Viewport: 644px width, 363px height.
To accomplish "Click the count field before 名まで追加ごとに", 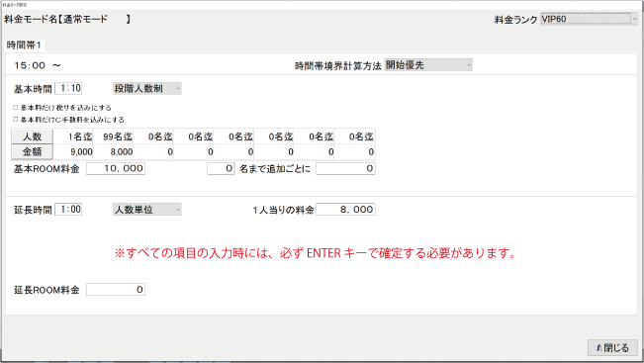I will [x=221, y=168].
